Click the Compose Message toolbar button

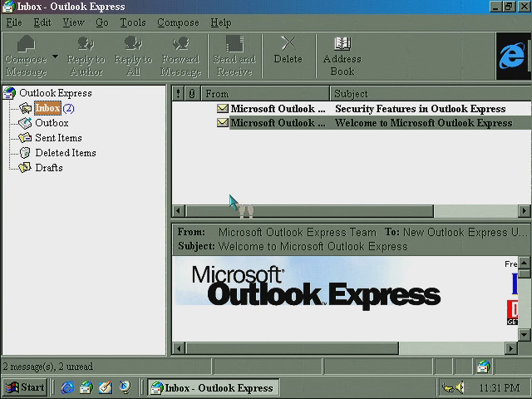26,57
